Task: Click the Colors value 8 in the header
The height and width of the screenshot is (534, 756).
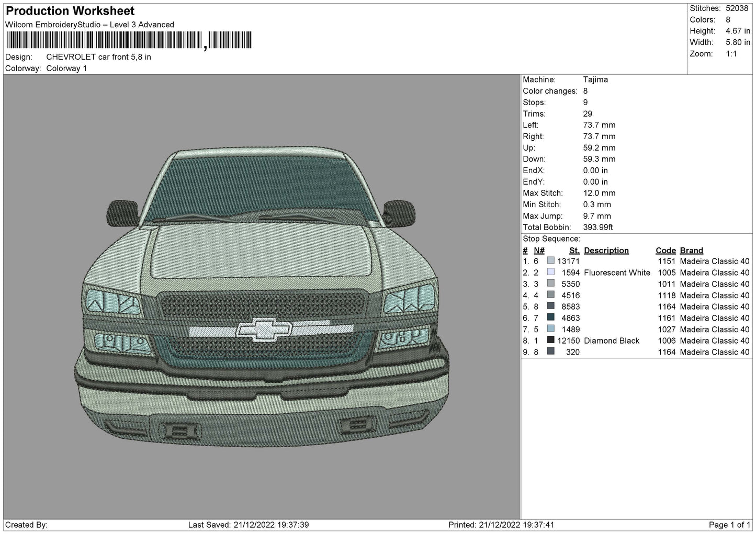Action: [x=728, y=20]
